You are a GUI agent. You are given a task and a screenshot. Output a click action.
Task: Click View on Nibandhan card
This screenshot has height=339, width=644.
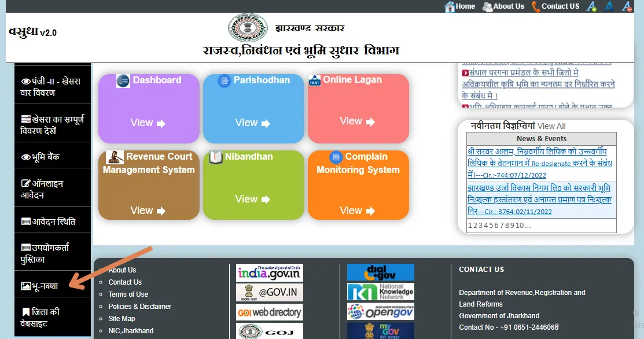tap(253, 199)
